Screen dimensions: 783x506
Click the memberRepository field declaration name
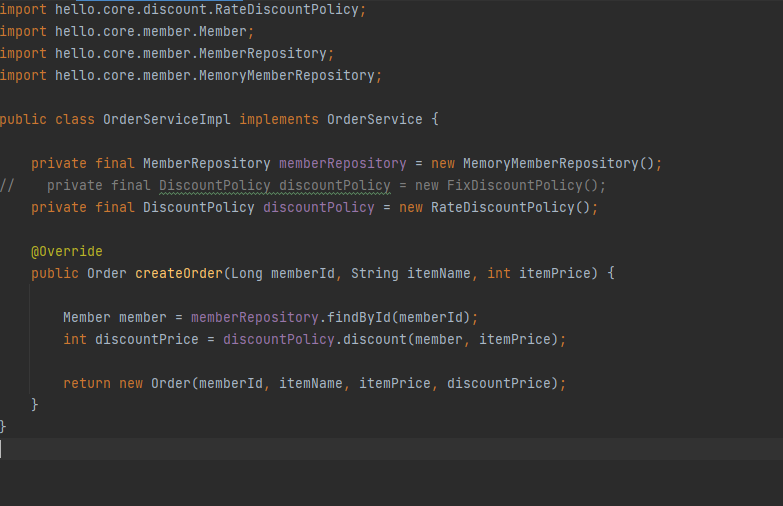tap(343, 163)
